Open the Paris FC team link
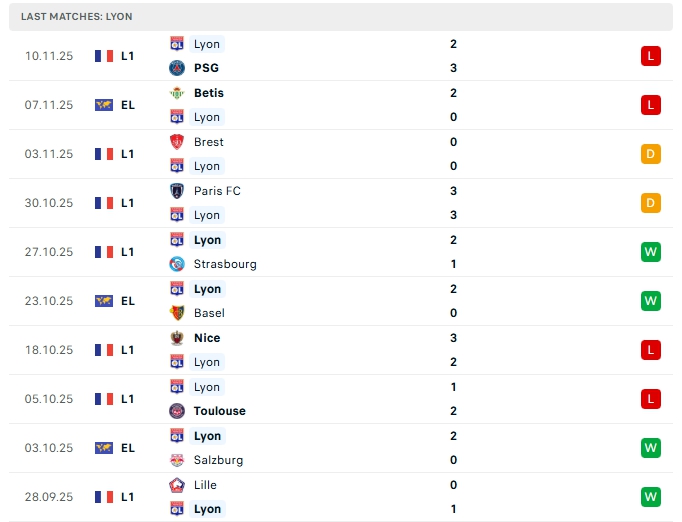This screenshot has width=682, height=522. (x=217, y=191)
